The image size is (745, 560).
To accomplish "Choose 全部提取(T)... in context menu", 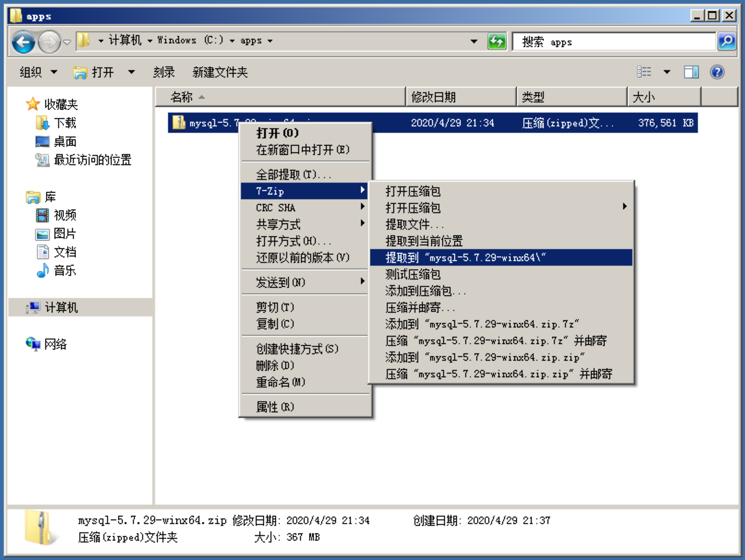I will [305, 174].
